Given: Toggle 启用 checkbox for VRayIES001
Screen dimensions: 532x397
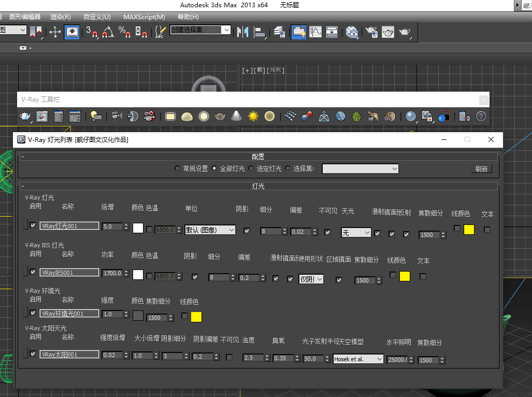Looking at the screenshot, I should [x=33, y=272].
